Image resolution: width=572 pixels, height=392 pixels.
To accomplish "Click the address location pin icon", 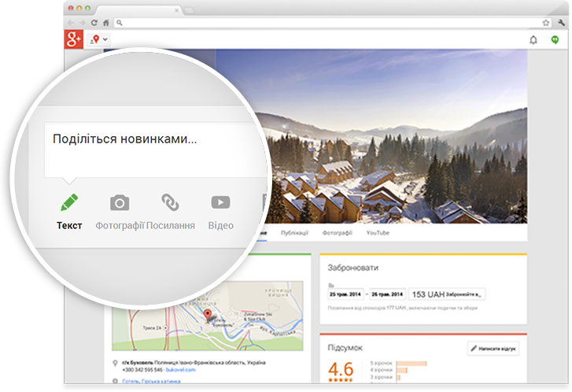I will 115,363.
